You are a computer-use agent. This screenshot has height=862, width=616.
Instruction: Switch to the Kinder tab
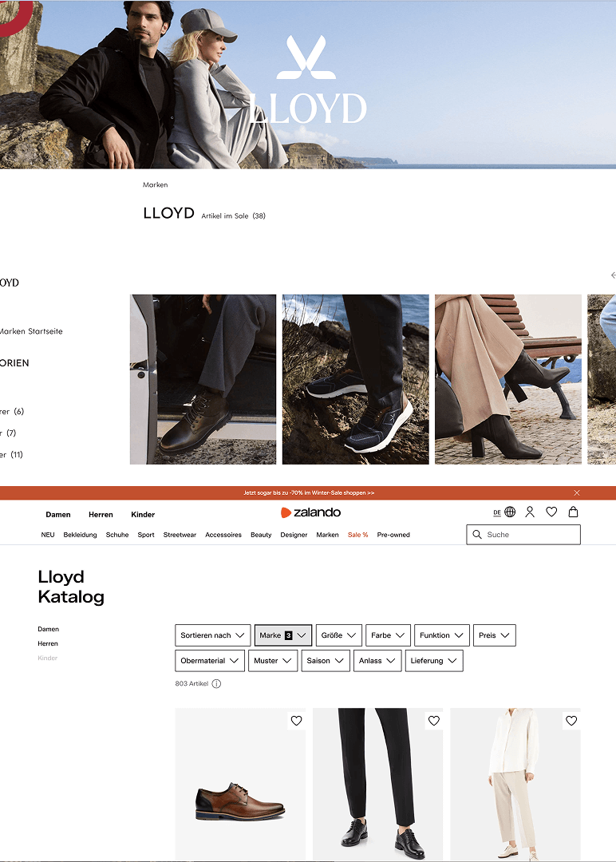click(143, 515)
